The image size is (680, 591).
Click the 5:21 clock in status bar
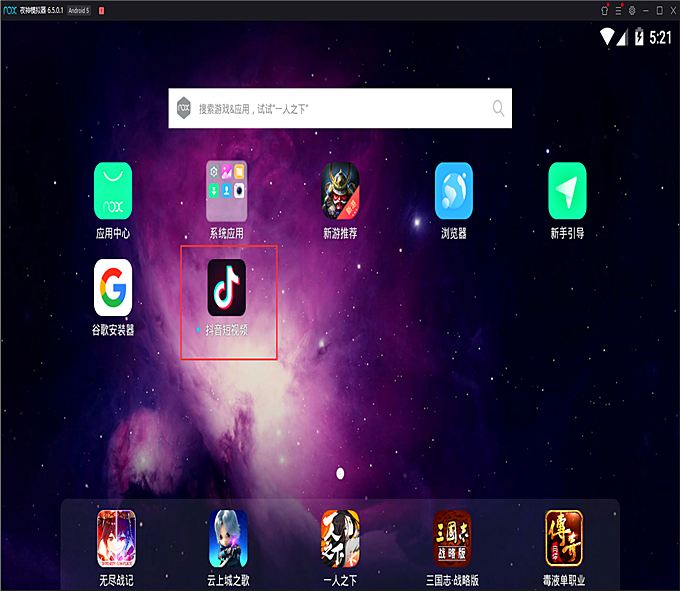pos(660,38)
